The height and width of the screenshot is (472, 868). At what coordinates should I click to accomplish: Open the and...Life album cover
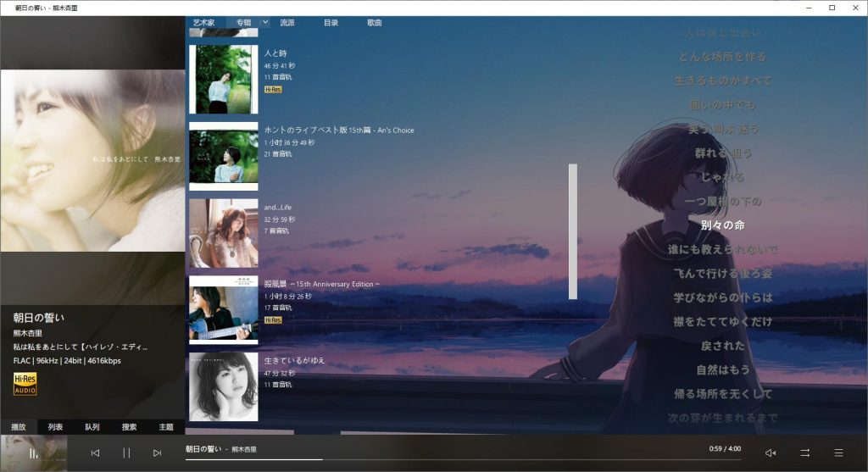tap(224, 233)
